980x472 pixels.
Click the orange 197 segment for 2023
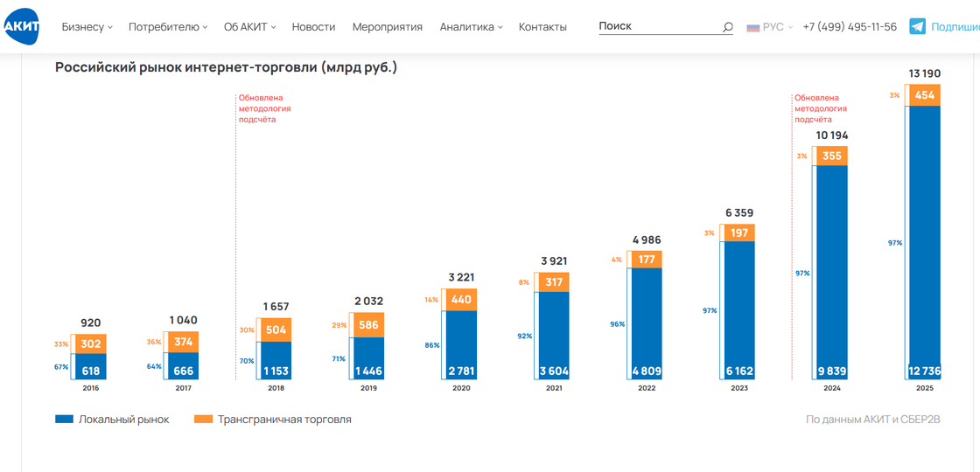739,233
